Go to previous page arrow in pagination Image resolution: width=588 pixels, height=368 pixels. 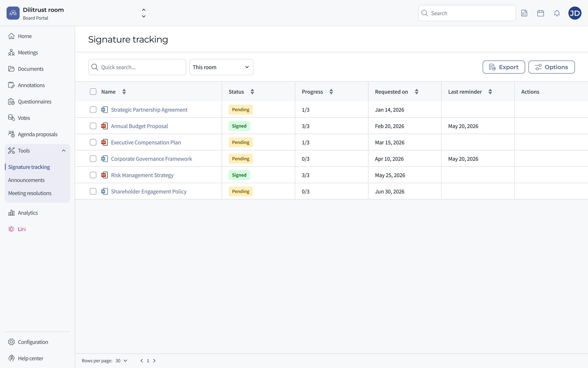pyautogui.click(x=142, y=360)
